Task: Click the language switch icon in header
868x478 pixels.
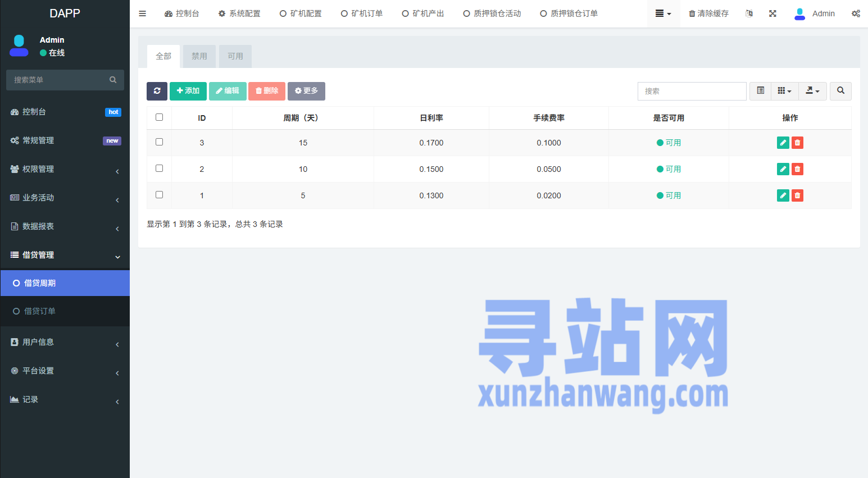Action: (749, 13)
